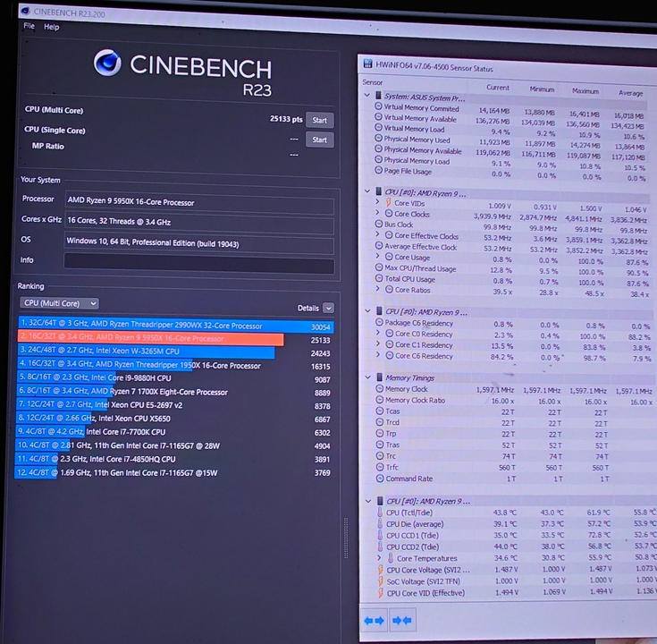This screenshot has width=657, height=644.
Task: Click the CPU Core VID (Effective) lightning icon
Action: [381, 593]
